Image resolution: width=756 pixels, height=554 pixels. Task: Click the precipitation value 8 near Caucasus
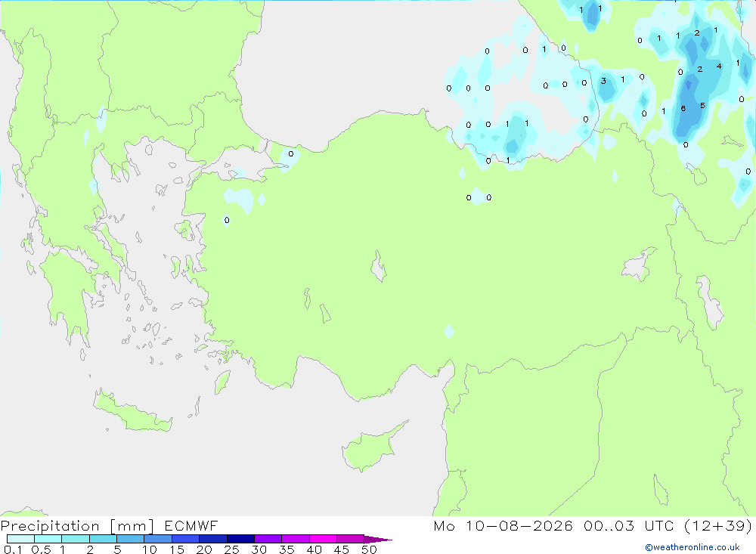pos(683,109)
